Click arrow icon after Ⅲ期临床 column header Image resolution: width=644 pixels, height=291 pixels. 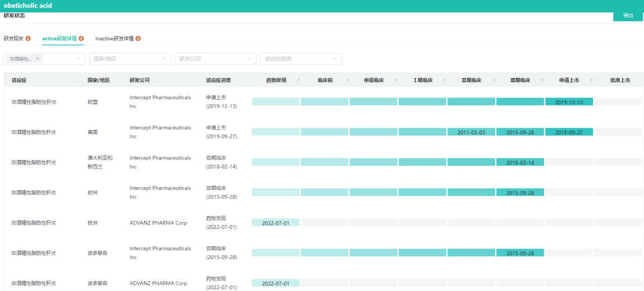click(543, 80)
